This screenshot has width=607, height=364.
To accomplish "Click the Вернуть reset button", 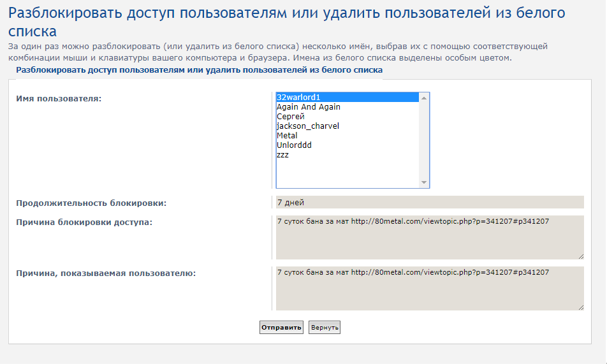I will [x=325, y=327].
